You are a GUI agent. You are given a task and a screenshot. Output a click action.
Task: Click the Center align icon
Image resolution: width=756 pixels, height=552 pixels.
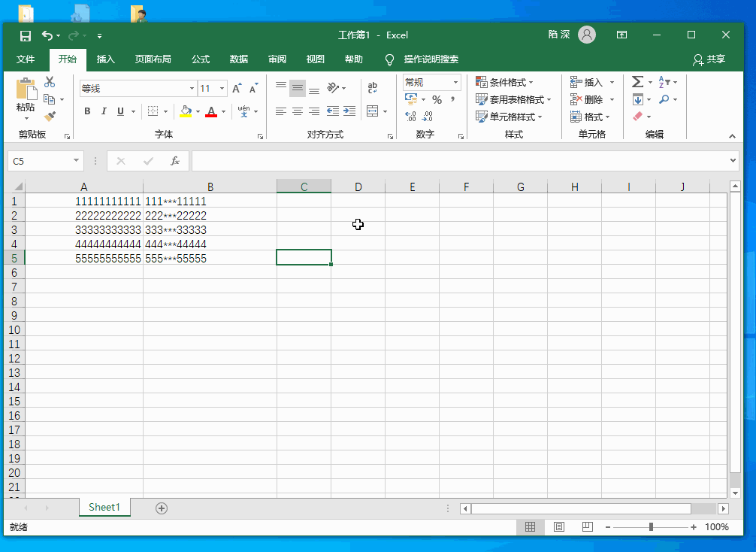click(298, 111)
